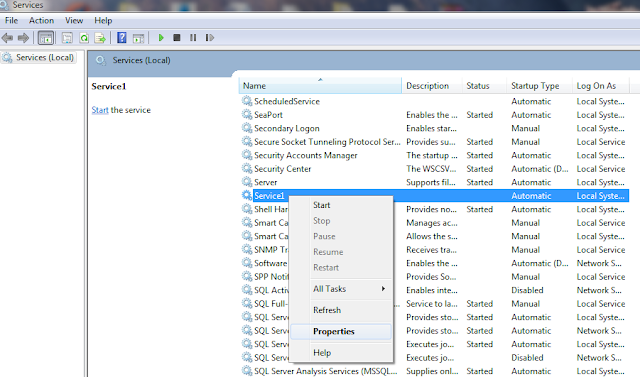Sort by the Status column header

(x=484, y=86)
